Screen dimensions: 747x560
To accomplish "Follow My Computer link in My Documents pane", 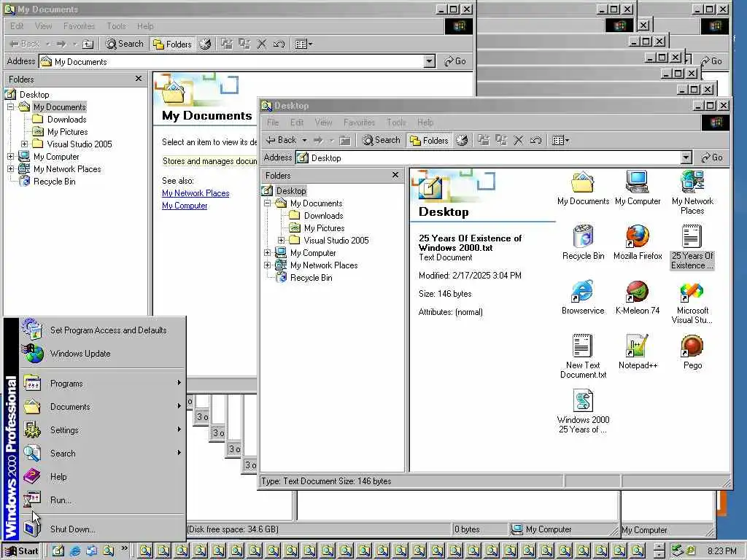I will pos(185,205).
